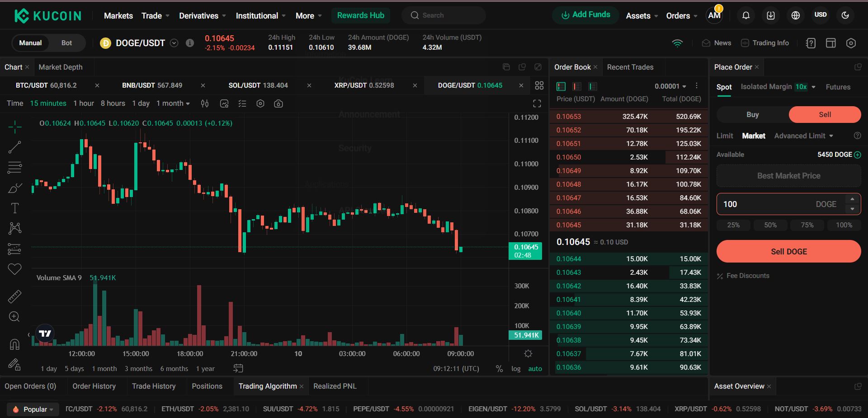Click the go-to-date calendar icon
868x418 pixels.
pyautogui.click(x=238, y=368)
